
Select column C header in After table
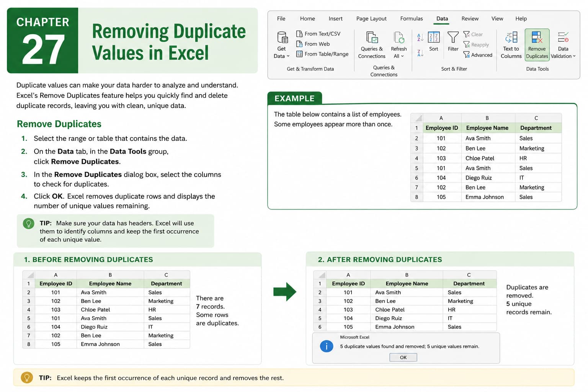pyautogui.click(x=469, y=275)
